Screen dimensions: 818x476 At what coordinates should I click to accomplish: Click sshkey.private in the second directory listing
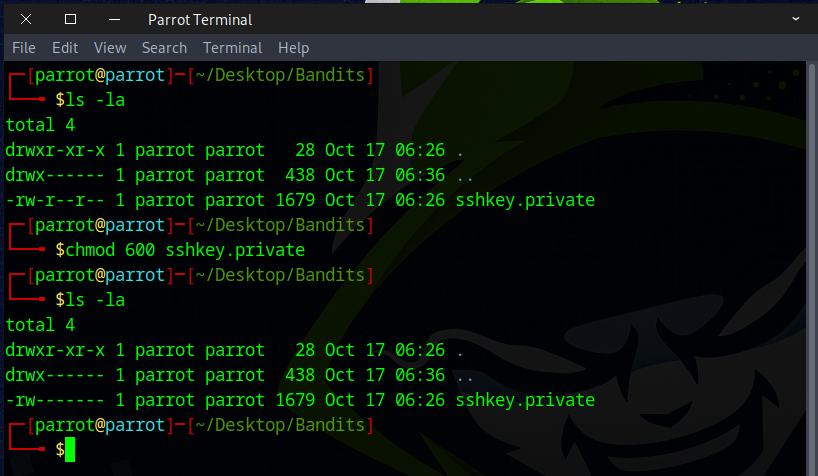(x=525, y=400)
